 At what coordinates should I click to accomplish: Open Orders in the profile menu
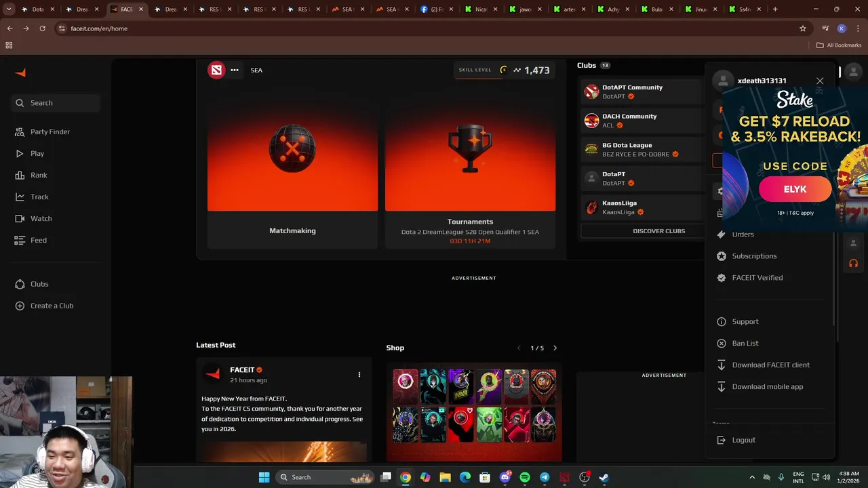coord(743,235)
